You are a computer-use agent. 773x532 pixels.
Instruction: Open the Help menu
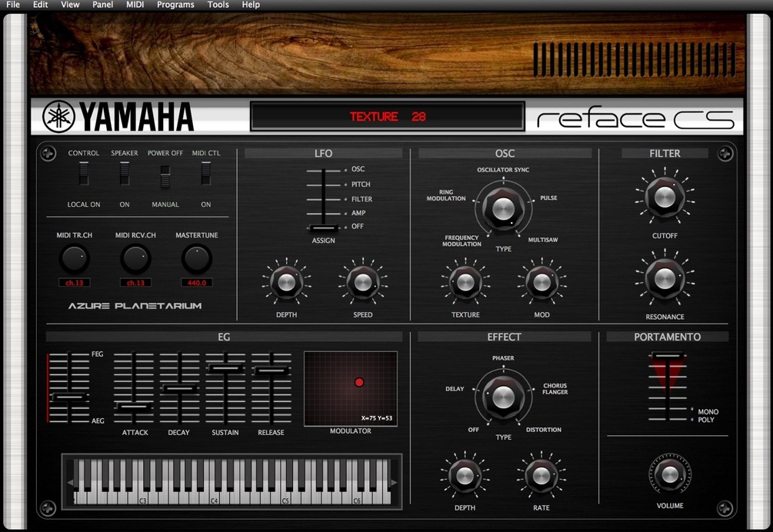pos(251,5)
